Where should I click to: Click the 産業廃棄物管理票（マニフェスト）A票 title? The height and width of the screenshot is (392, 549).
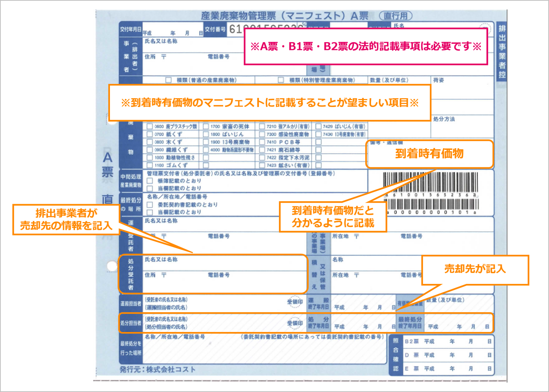pyautogui.click(x=285, y=16)
